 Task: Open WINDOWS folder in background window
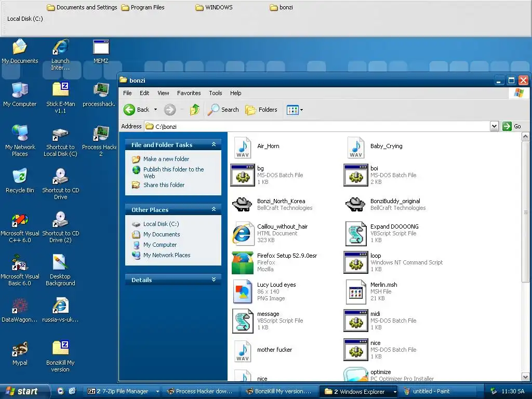click(214, 7)
